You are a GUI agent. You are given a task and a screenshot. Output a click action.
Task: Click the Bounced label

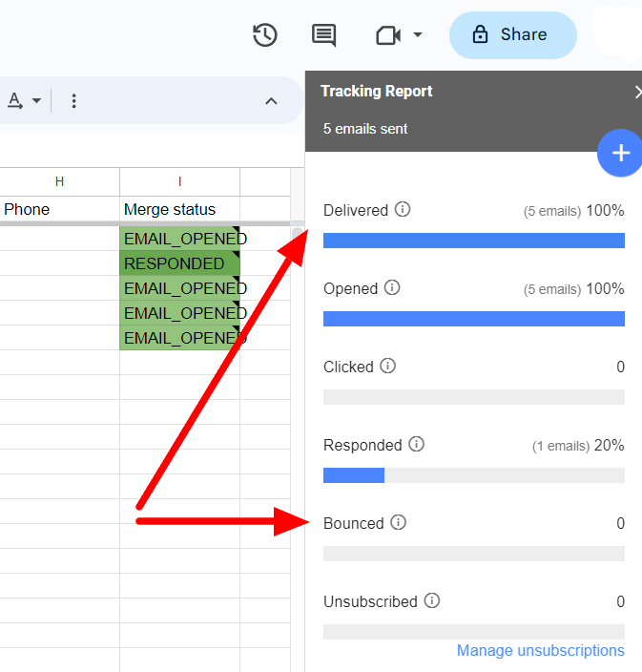pyautogui.click(x=353, y=523)
